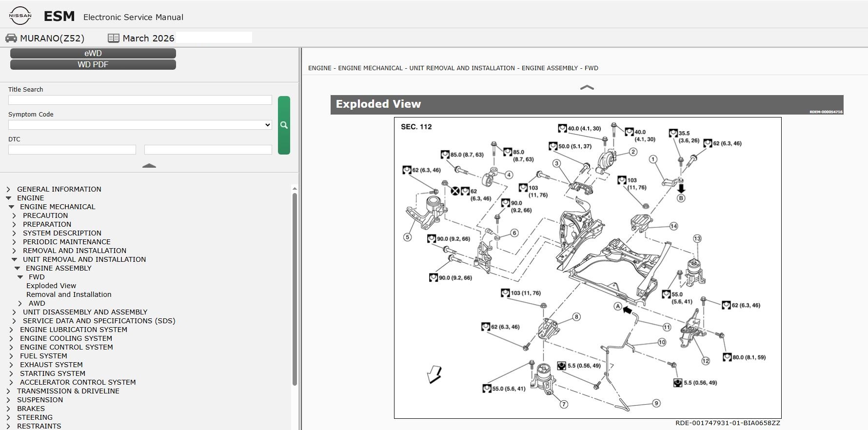Select the EXHAUST SYSTEM tree label
The image size is (868, 430).
pyautogui.click(x=51, y=365)
